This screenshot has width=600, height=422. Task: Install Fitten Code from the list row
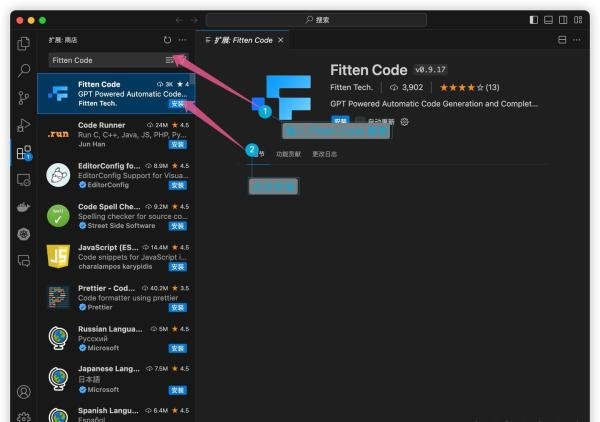178,104
